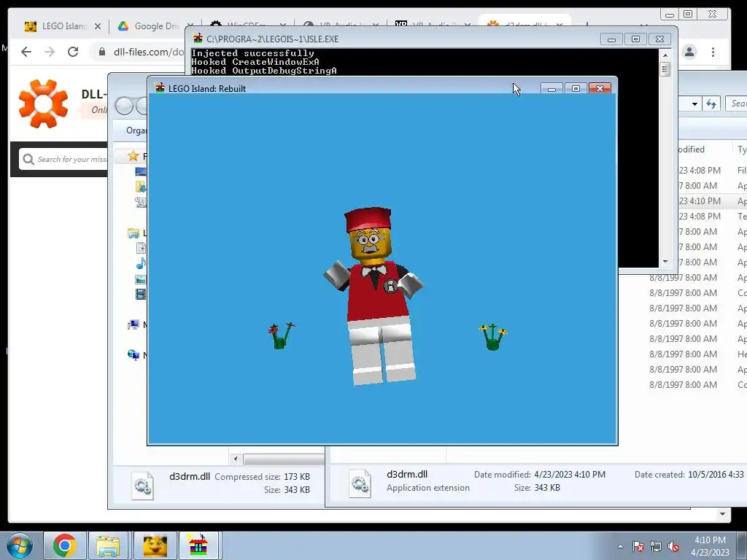
Task: Show hidden system tray icons arrow
Action: [x=620, y=546]
